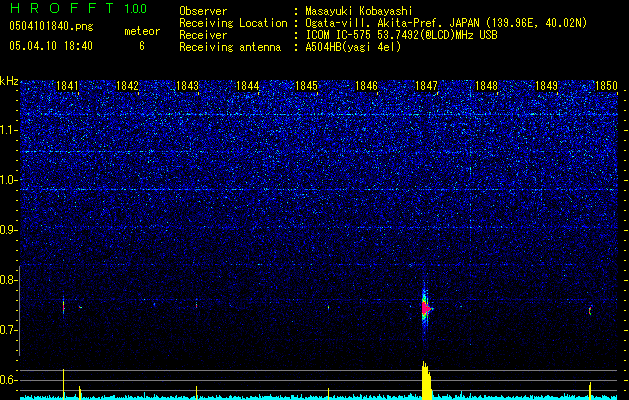Click the 1846 time axis marker
The height and width of the screenshot is (400, 629).
click(366, 86)
